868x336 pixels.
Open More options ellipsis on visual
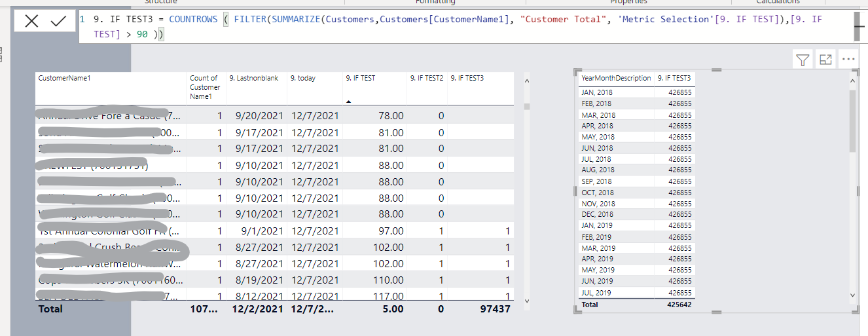click(848, 60)
